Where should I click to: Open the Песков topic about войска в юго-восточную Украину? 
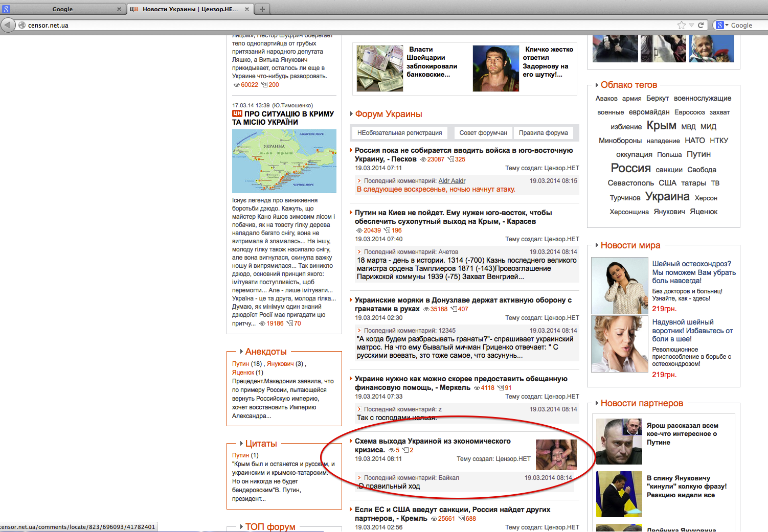[x=464, y=154]
